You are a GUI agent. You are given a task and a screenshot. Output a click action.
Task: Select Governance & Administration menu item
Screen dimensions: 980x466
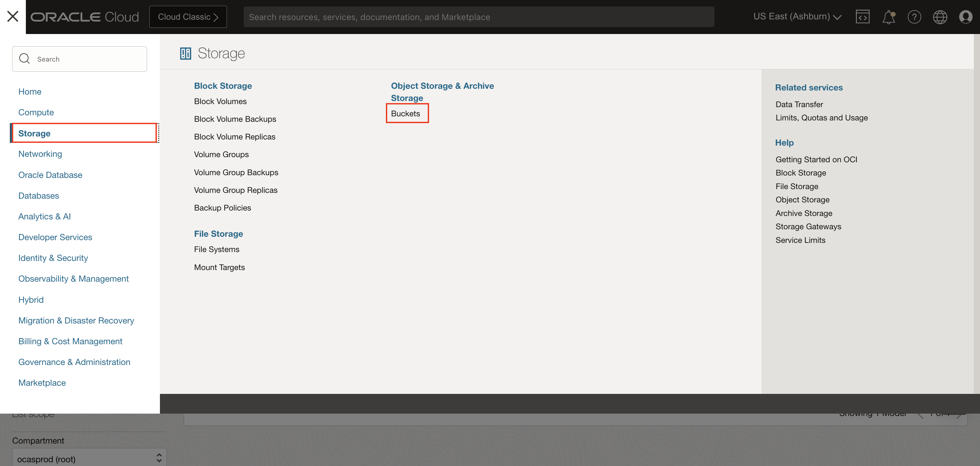(74, 362)
